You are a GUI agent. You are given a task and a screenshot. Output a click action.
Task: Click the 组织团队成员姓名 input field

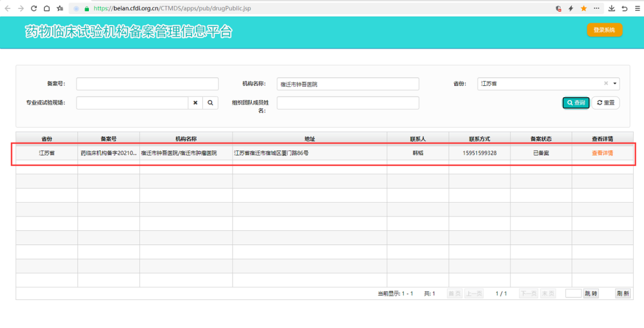coord(348,103)
